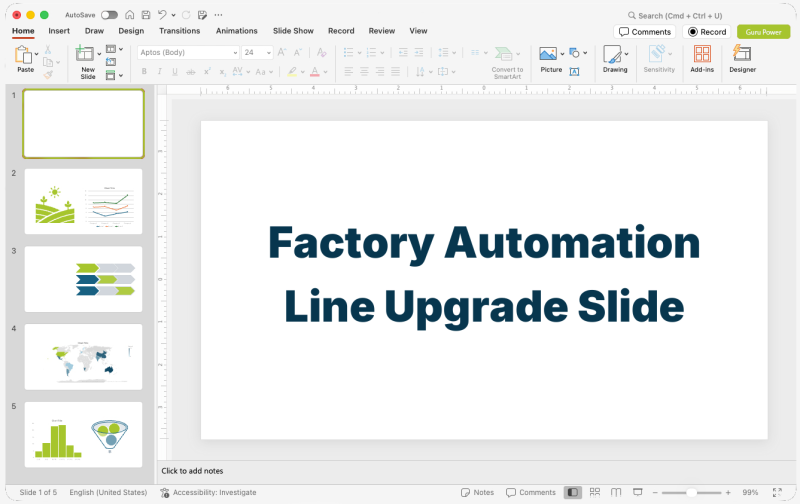The width and height of the screenshot is (800, 504).
Task: Switch to the Animations tab
Action: tap(237, 31)
